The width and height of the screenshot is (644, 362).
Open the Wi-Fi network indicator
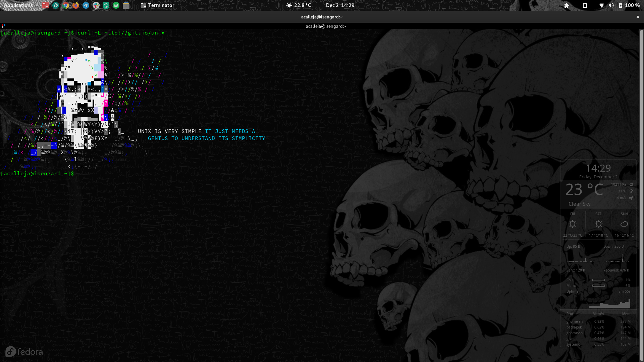pyautogui.click(x=602, y=5)
